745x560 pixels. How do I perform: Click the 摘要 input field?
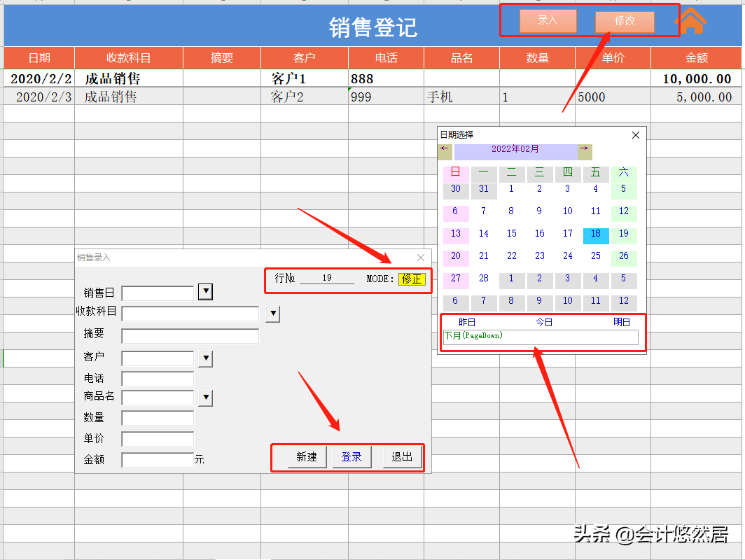click(190, 336)
